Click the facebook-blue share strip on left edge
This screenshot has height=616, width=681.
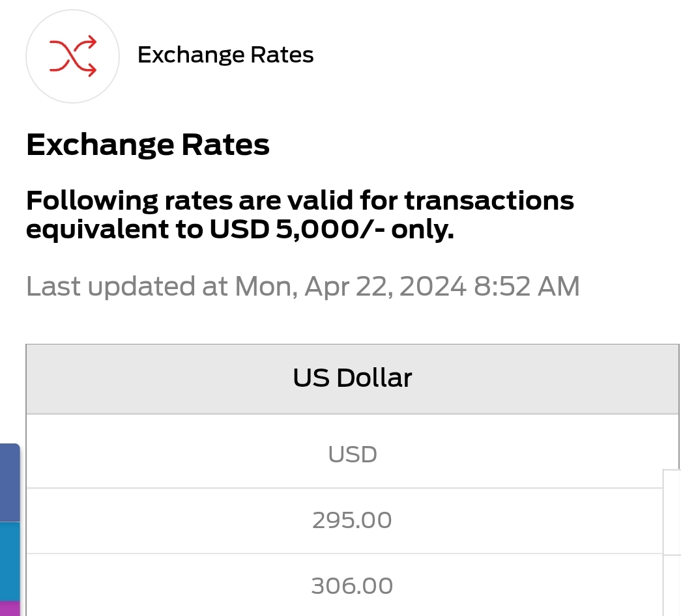pyautogui.click(x=10, y=483)
